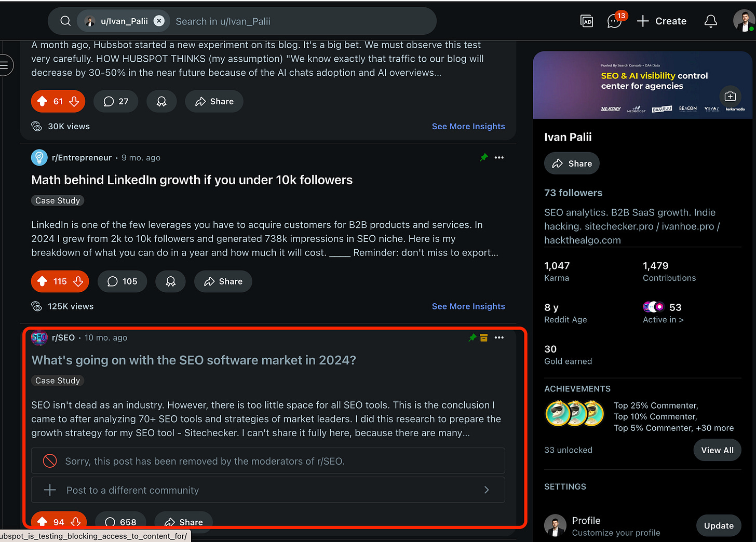756x542 pixels.
Task: Upvote the LinkedIn post with 115 votes
Action: 43,281
